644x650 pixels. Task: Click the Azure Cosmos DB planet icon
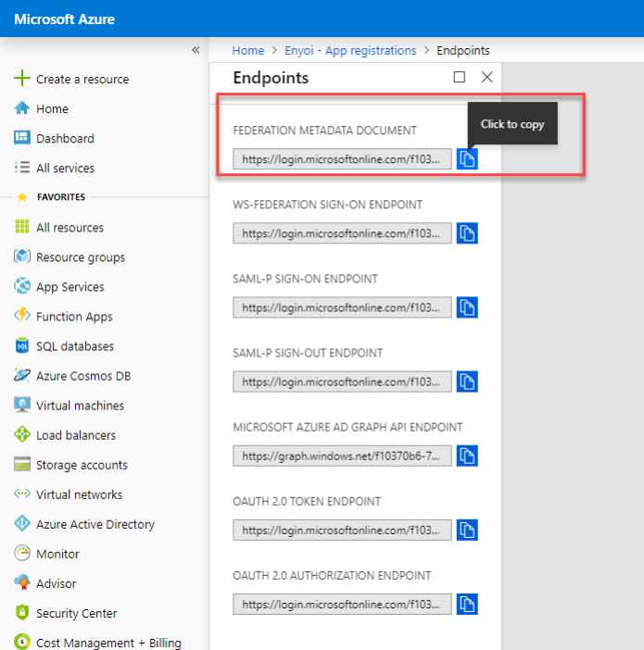point(22,375)
